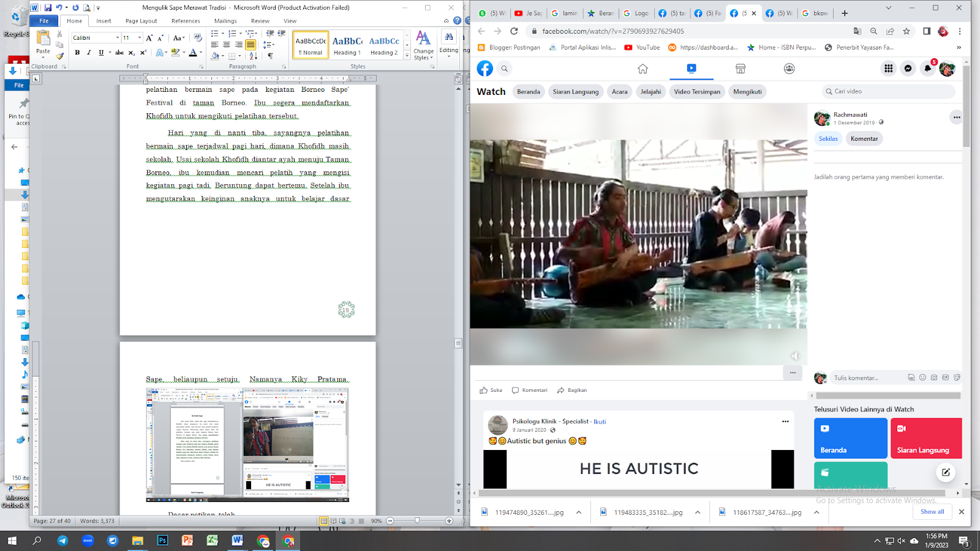Click the Video Tersimpan button
This screenshot has width=980, height=551.
point(697,92)
